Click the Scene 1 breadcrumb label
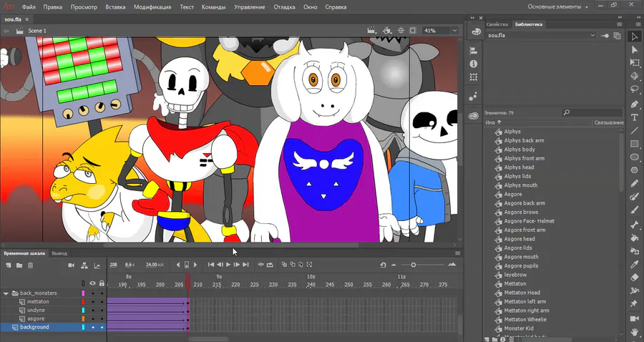Image resolution: width=644 pixels, height=342 pixels. coord(37,31)
